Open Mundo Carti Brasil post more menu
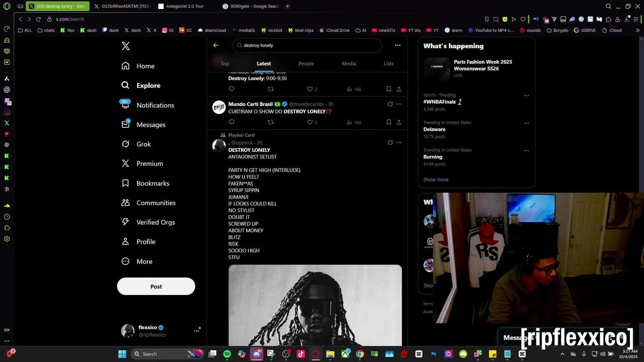 click(x=399, y=104)
